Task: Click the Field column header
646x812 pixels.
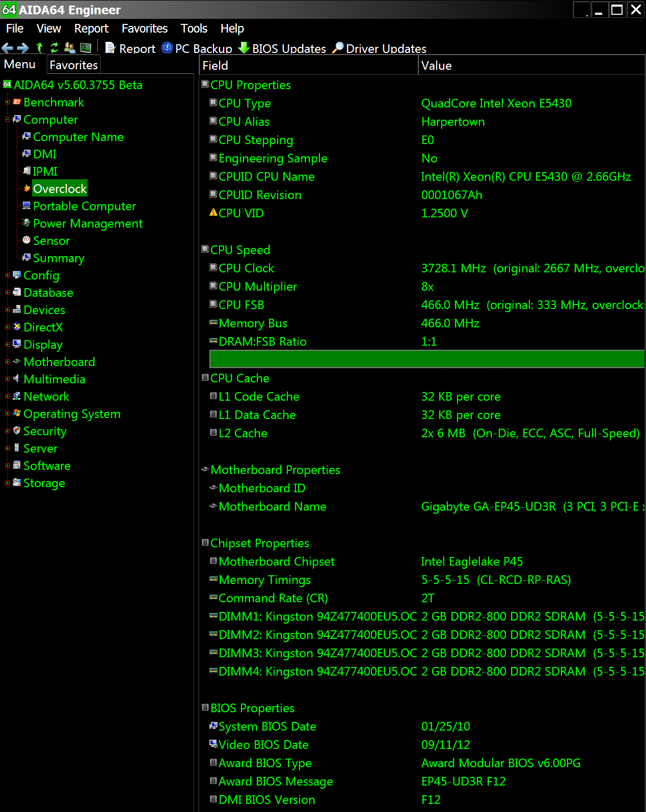Action: click(x=308, y=66)
